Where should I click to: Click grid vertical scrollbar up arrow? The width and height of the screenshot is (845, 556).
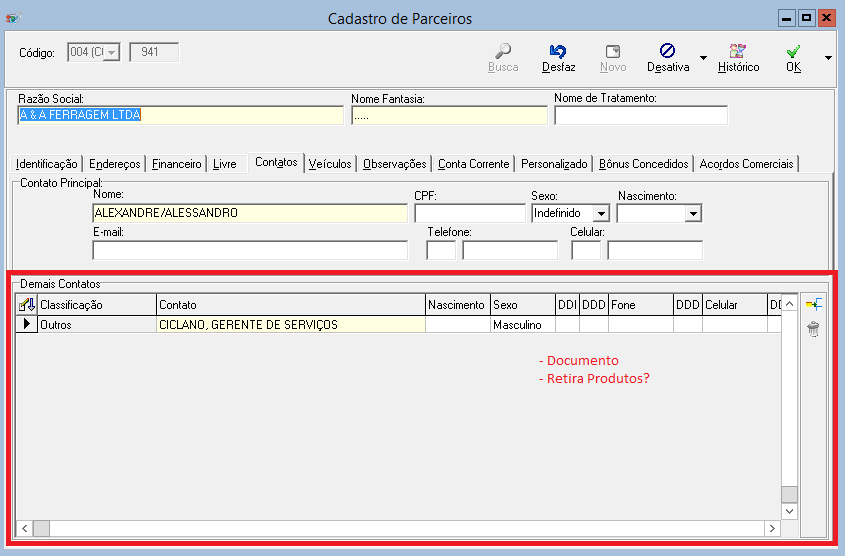point(789,304)
